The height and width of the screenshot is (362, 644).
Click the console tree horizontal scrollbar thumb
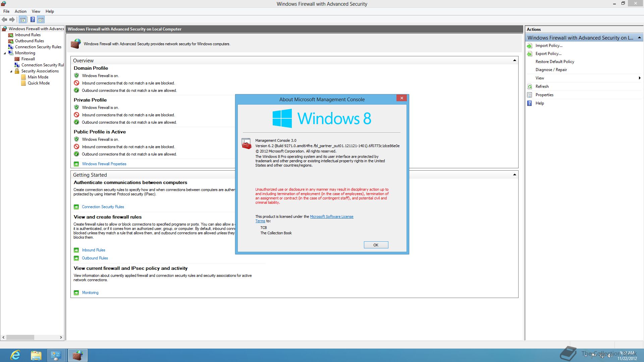20,338
